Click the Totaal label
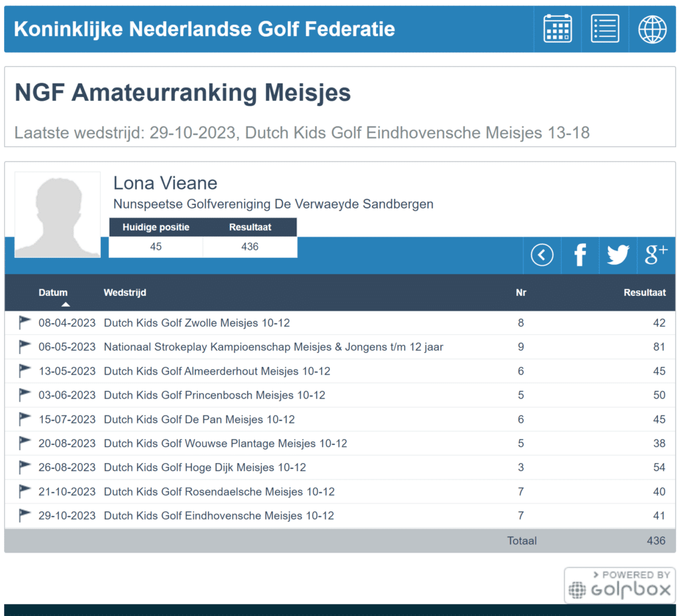Image resolution: width=684 pixels, height=616 pixels. (522, 541)
